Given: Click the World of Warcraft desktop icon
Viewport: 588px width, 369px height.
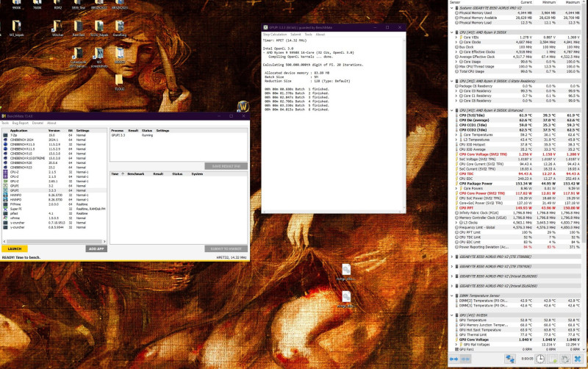Looking at the screenshot, I should pyautogui.click(x=243, y=106).
